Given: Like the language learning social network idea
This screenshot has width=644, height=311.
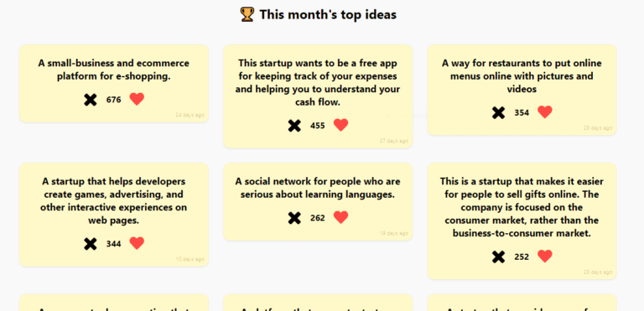Looking at the screenshot, I should click(x=341, y=217).
